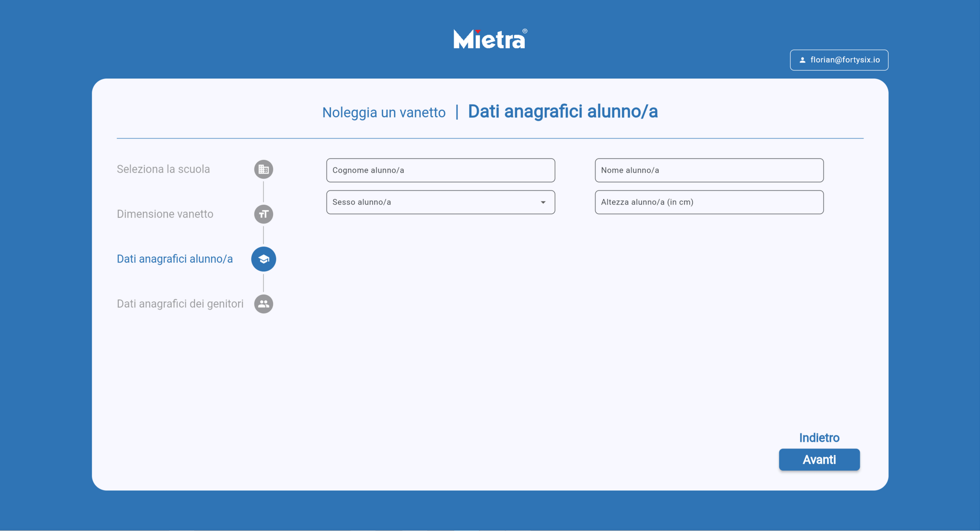
Task: Select the Dimensione vanetto step label
Action: coord(165,214)
